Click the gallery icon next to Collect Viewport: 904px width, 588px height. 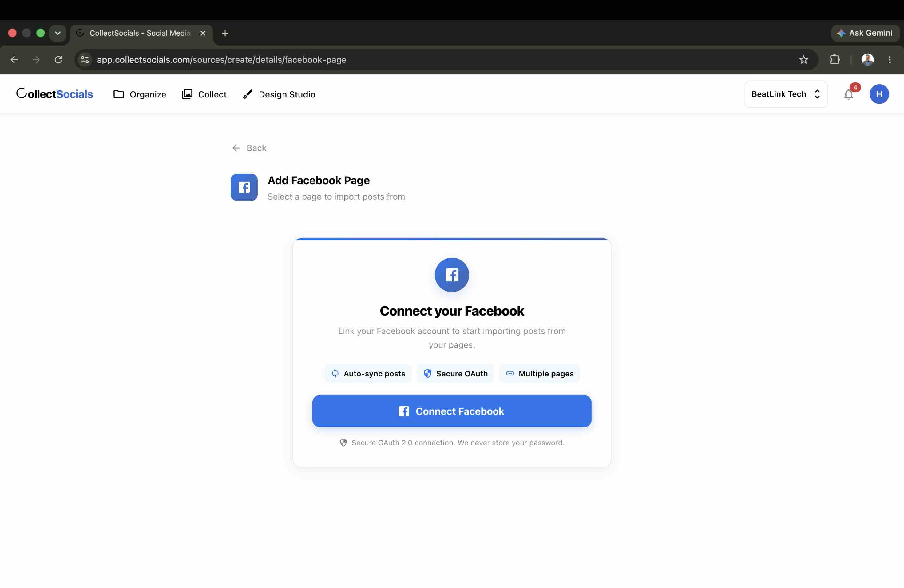pyautogui.click(x=187, y=94)
